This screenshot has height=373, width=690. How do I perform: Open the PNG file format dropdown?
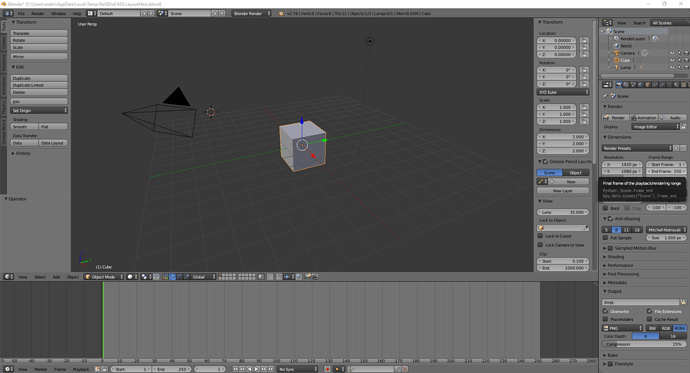pos(622,328)
